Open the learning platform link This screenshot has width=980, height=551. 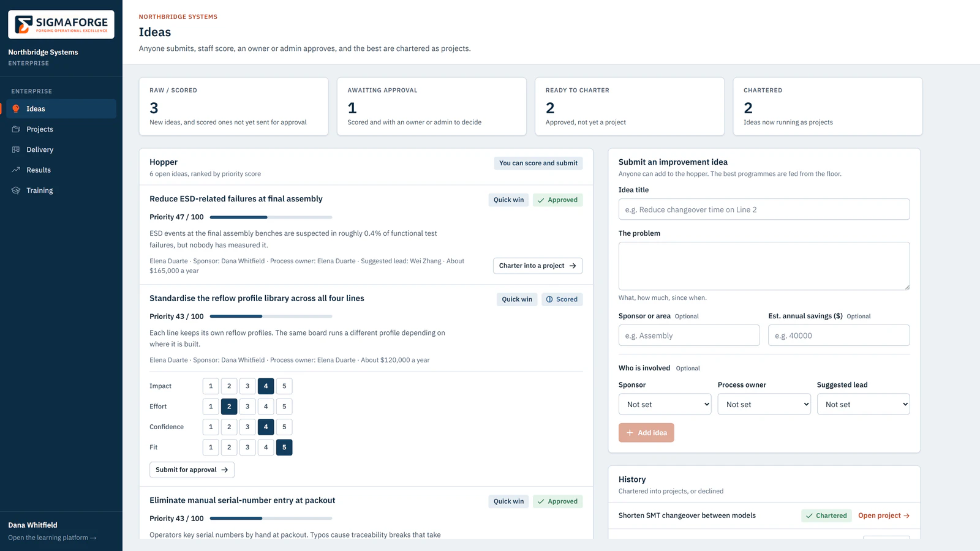pos(52,538)
